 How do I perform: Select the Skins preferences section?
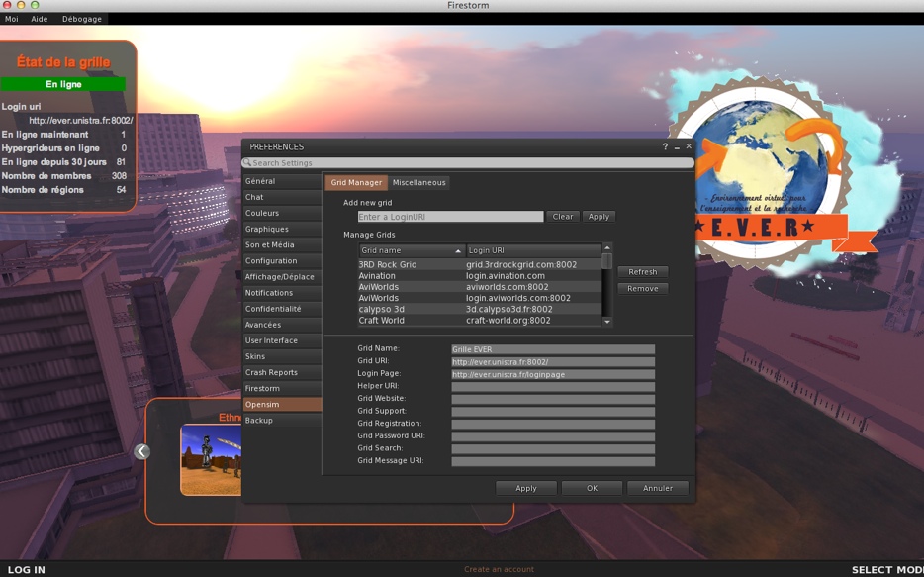pos(282,356)
